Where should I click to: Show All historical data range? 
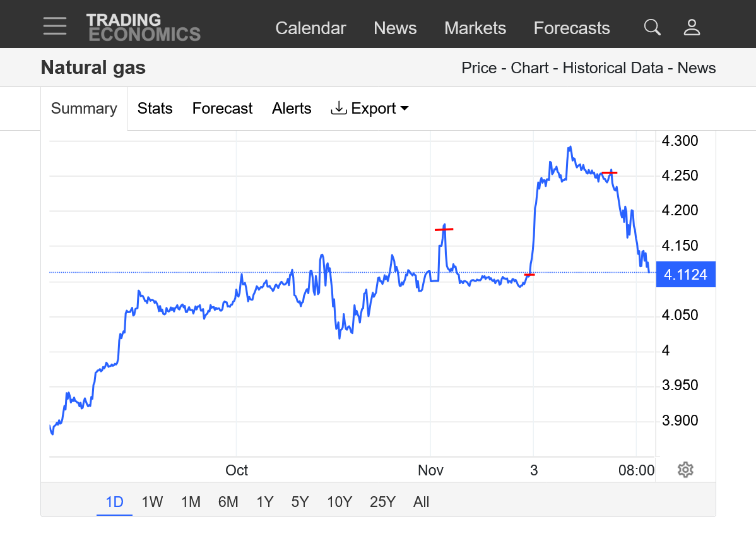tap(421, 502)
